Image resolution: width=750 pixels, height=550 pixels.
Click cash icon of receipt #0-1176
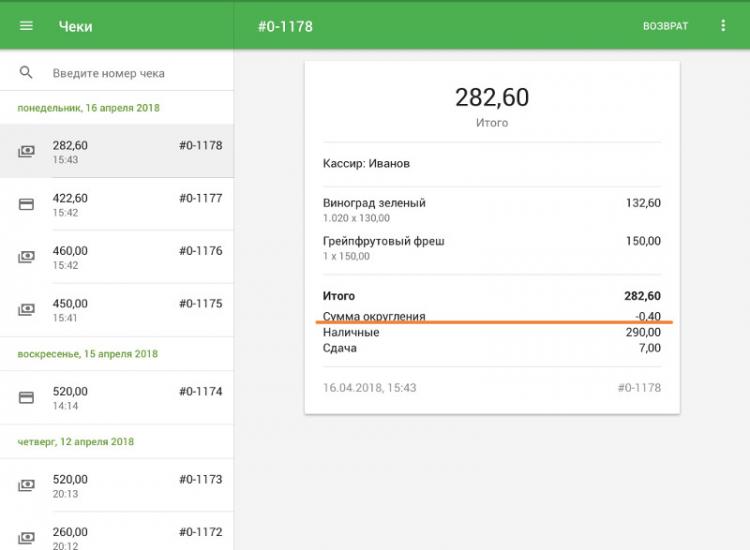tap(27, 257)
